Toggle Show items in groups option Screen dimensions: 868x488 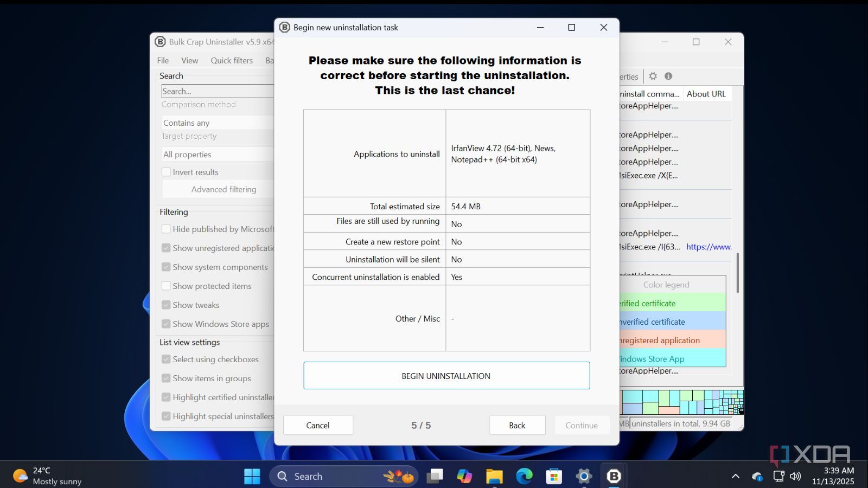(x=167, y=378)
